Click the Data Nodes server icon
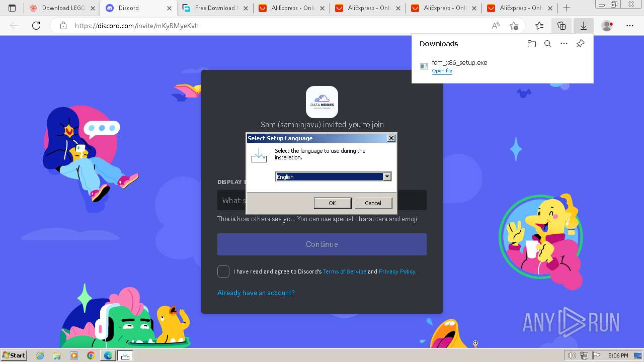 coord(322,102)
